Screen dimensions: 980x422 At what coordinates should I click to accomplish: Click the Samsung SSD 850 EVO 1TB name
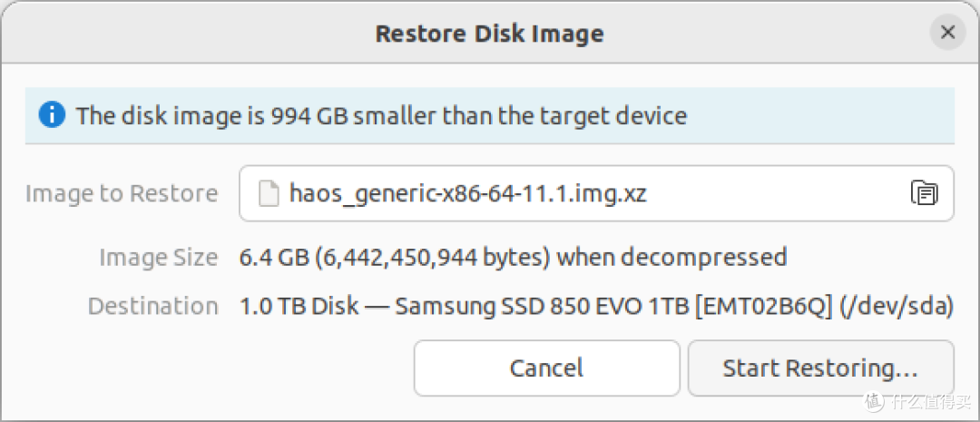(544, 307)
